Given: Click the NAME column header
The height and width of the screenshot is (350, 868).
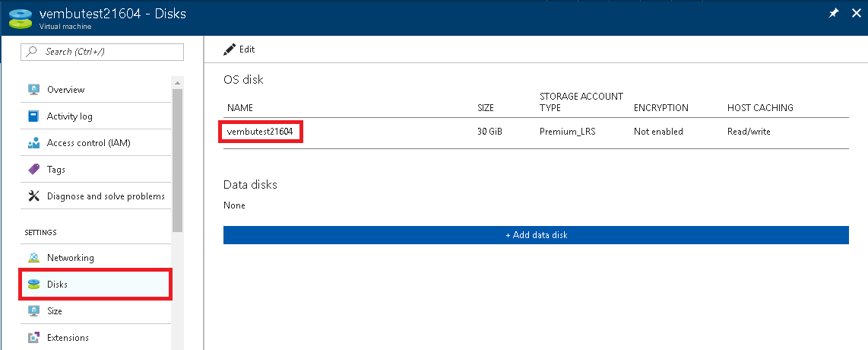Looking at the screenshot, I should pos(239,108).
